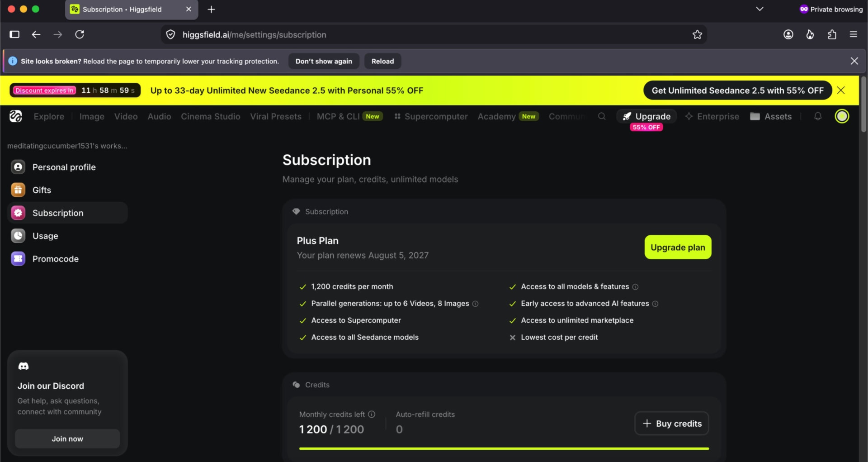Open the browser extensions icon
868x462 pixels.
(832, 34)
